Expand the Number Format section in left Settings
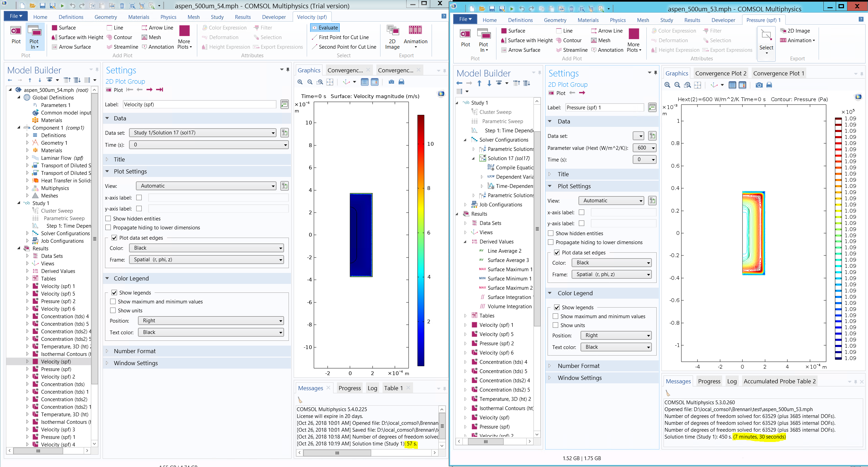The image size is (868, 467). pos(135,351)
